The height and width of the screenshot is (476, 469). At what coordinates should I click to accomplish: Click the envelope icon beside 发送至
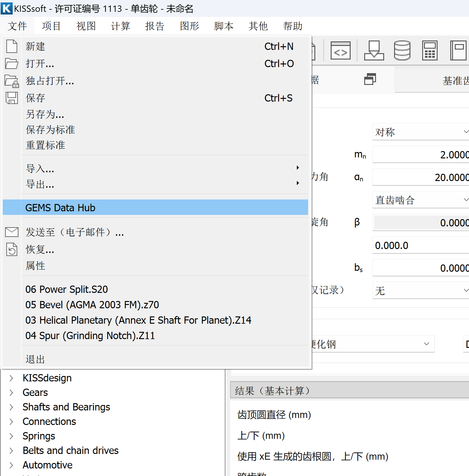12,232
